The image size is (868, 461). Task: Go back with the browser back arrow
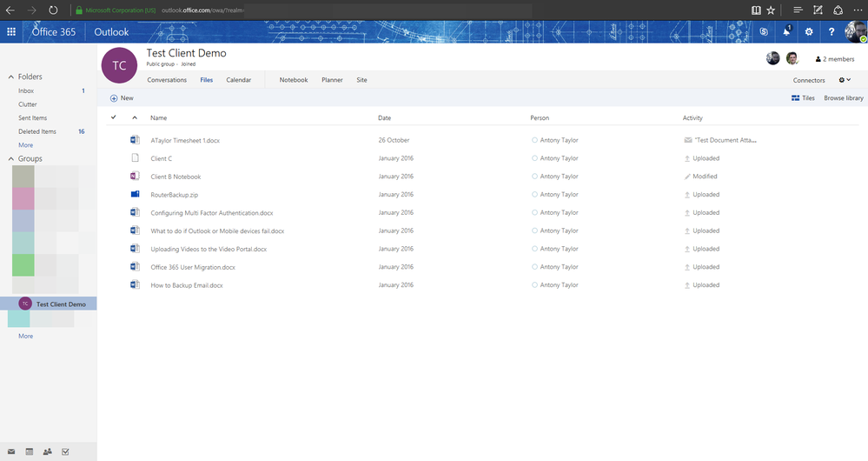pyautogui.click(x=10, y=10)
